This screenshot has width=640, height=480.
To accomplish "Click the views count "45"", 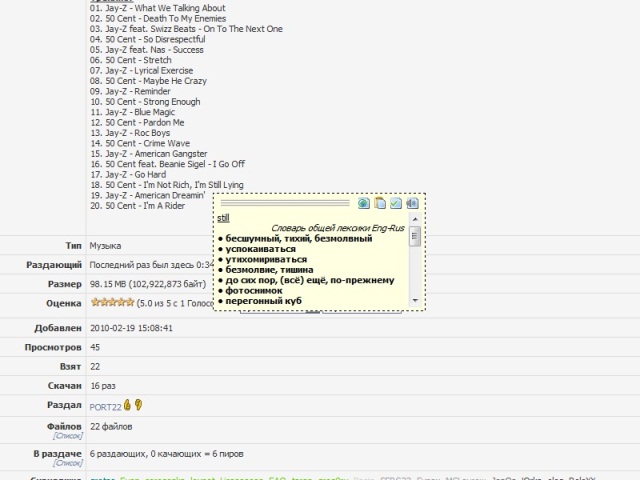I will click(x=95, y=347).
